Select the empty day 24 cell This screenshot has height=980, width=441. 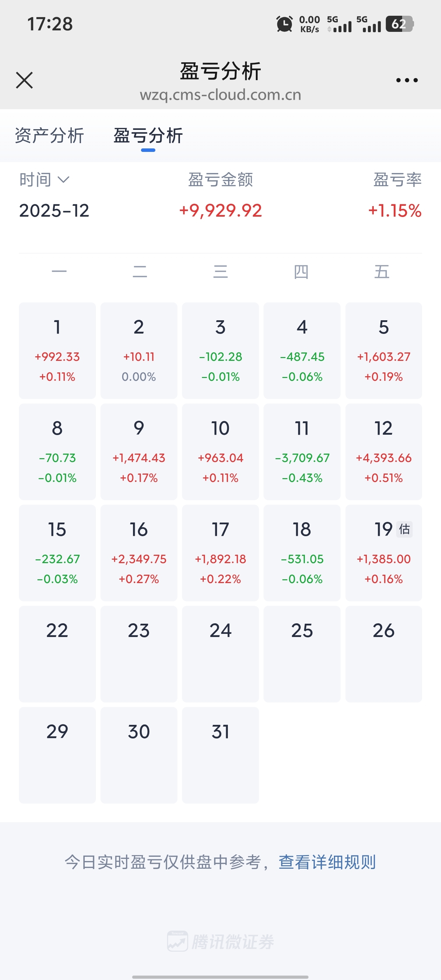[x=220, y=654]
